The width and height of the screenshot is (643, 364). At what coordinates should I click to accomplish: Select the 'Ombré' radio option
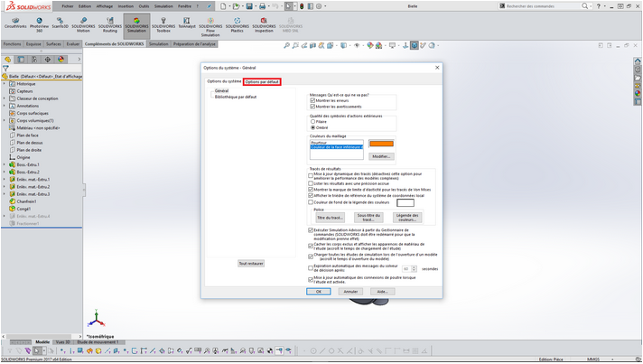(x=312, y=127)
